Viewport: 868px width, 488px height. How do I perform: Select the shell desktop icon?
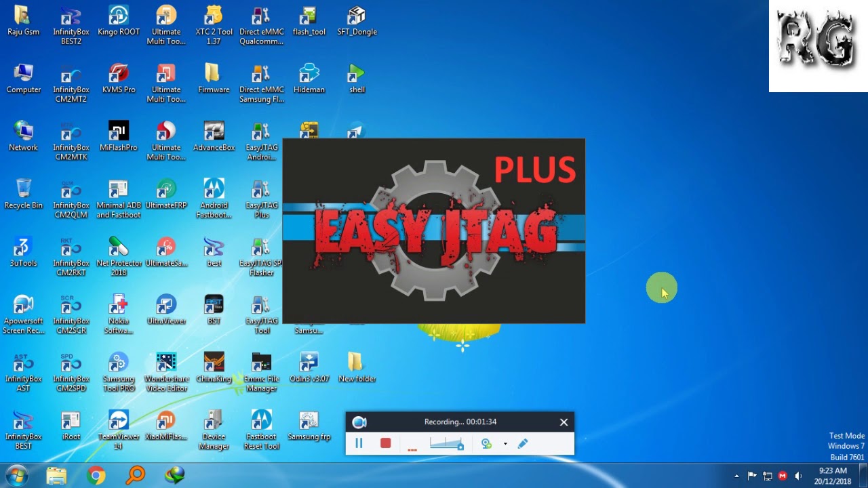pos(357,79)
